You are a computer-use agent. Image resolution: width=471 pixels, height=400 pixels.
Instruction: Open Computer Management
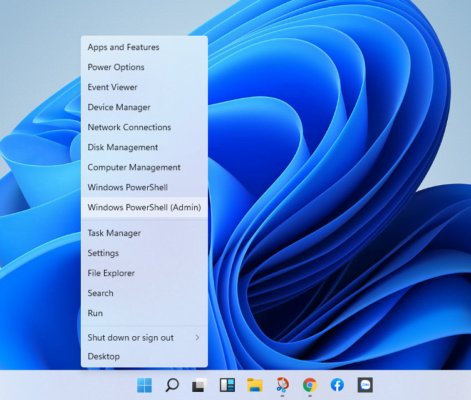[x=144, y=167]
